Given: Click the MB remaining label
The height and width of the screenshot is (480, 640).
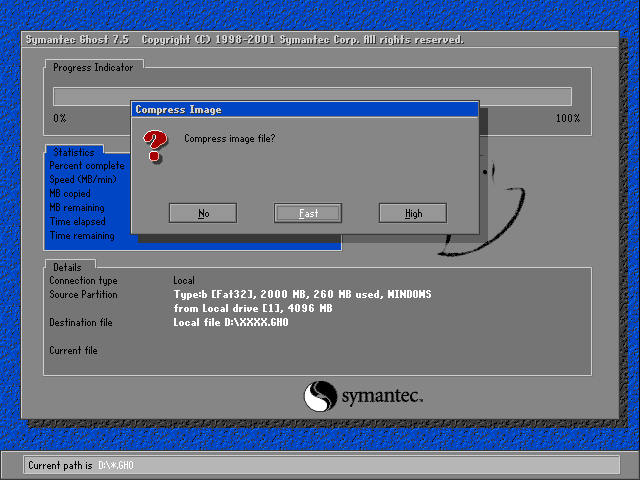Looking at the screenshot, I should click(x=77, y=208).
